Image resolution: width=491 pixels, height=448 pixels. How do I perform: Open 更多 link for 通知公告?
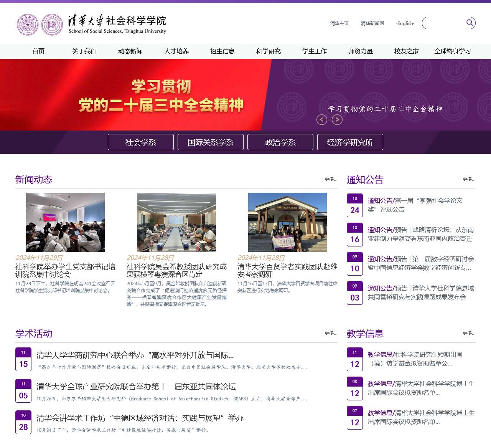click(x=469, y=179)
